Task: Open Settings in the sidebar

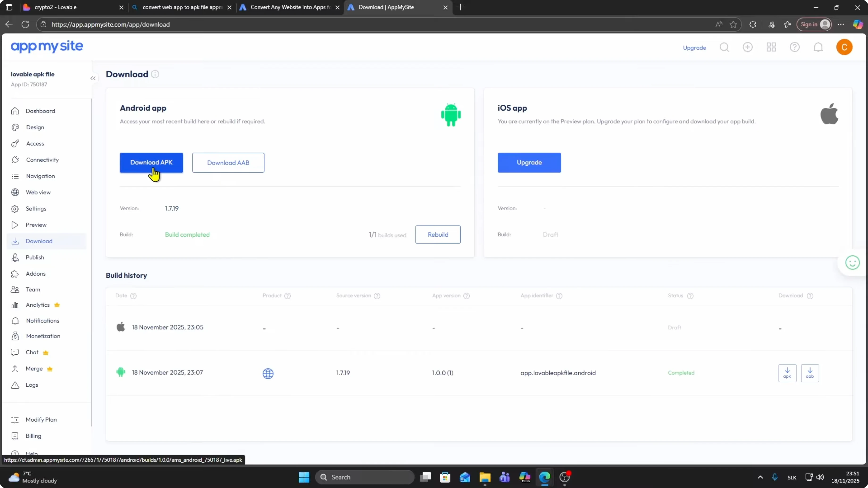Action: click(46, 208)
